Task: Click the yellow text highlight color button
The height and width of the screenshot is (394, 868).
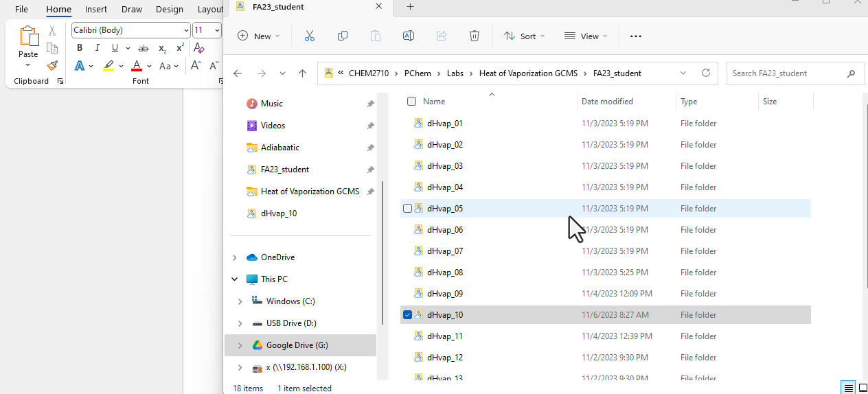Action: [x=108, y=66]
